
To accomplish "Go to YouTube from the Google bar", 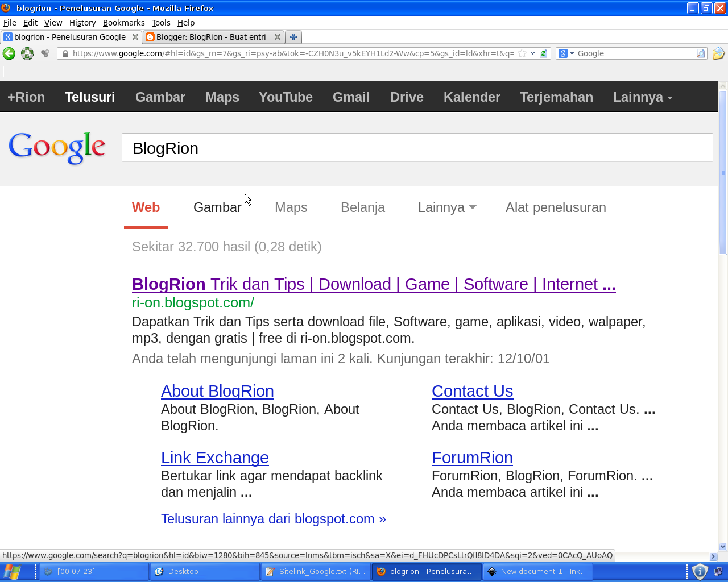I will [286, 97].
